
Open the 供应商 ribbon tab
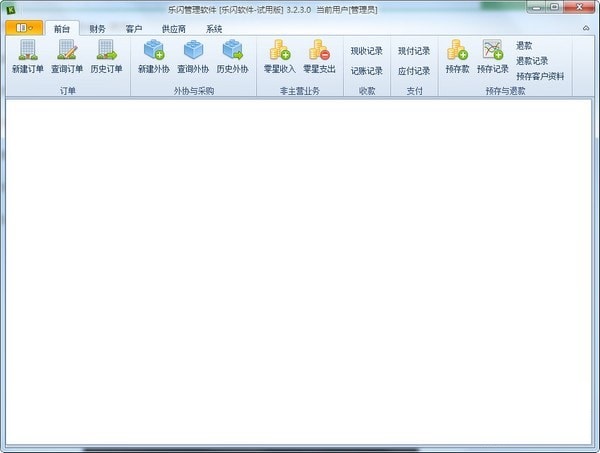click(174, 29)
